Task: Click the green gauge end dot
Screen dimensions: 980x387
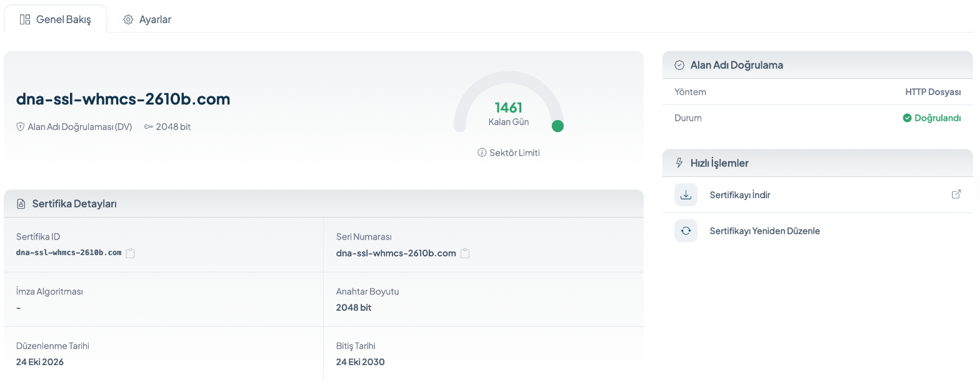Action: [x=558, y=126]
